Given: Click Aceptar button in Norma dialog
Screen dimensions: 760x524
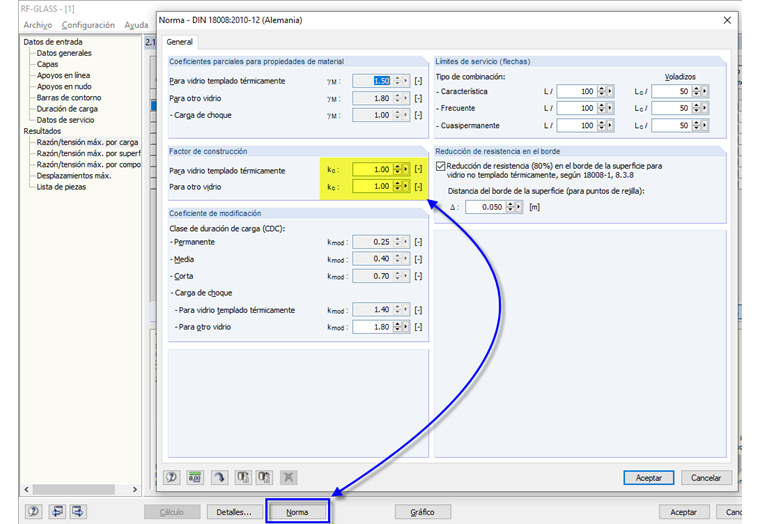Looking at the screenshot, I should tap(649, 477).
